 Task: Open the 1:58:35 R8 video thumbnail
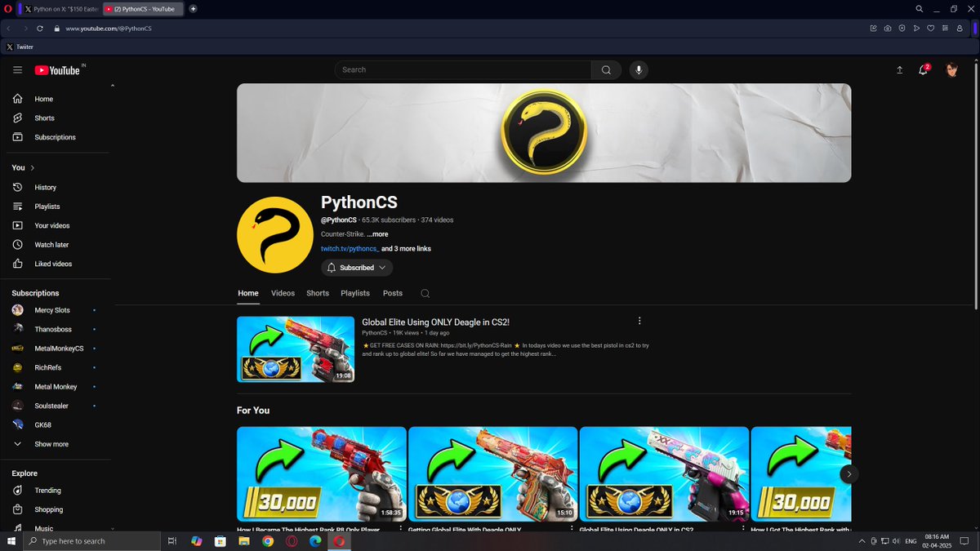point(322,474)
